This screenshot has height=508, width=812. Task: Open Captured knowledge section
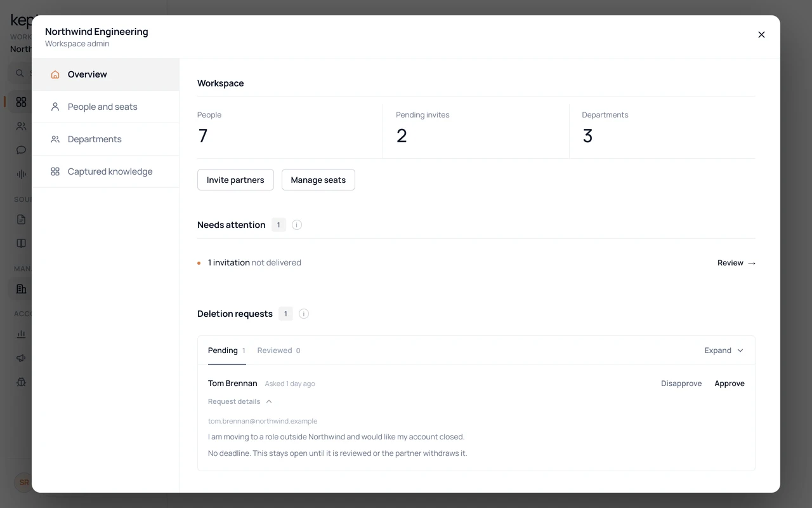[105, 171]
